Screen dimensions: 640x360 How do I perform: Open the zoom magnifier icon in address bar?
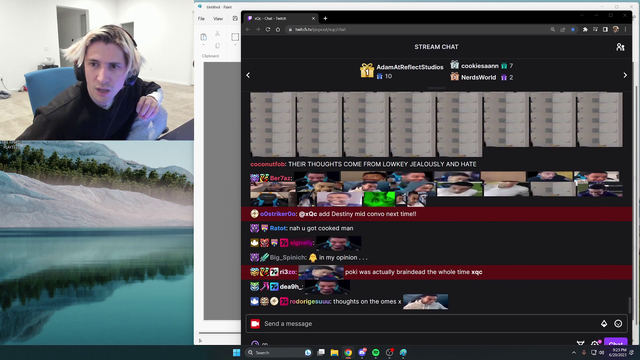point(553,29)
